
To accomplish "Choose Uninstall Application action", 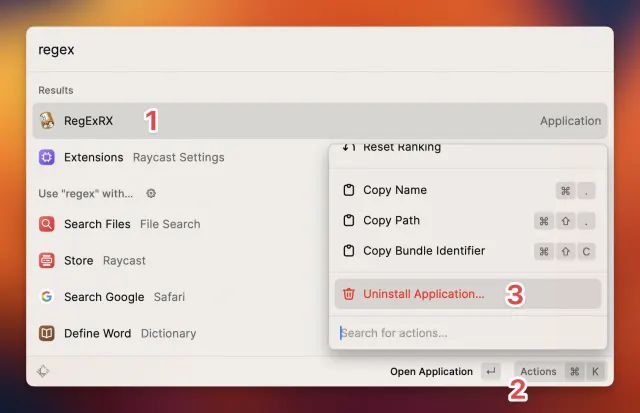I will coord(468,294).
